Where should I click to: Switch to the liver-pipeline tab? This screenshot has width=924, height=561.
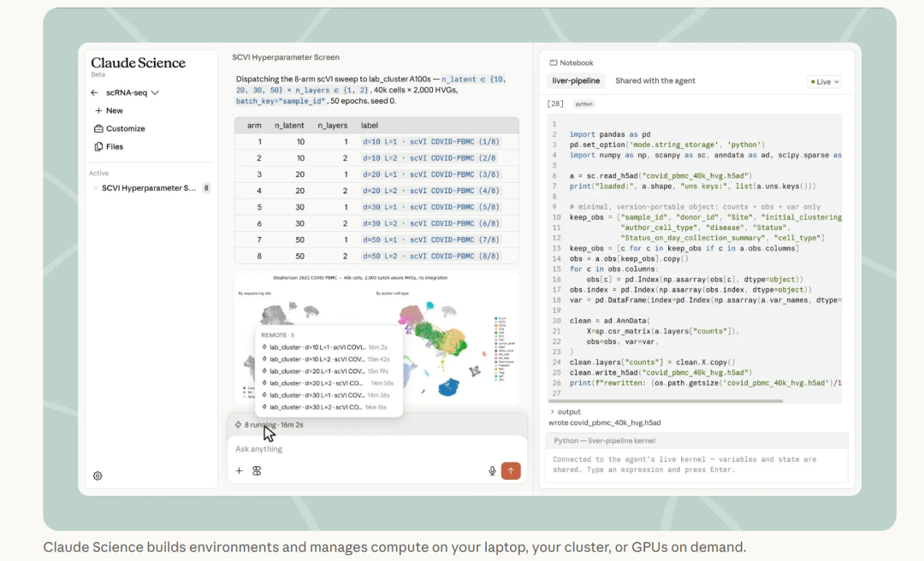576,80
